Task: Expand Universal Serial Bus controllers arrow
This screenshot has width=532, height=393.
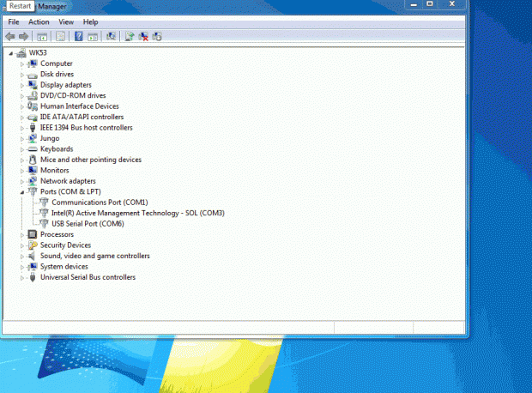Action: pyautogui.click(x=22, y=278)
